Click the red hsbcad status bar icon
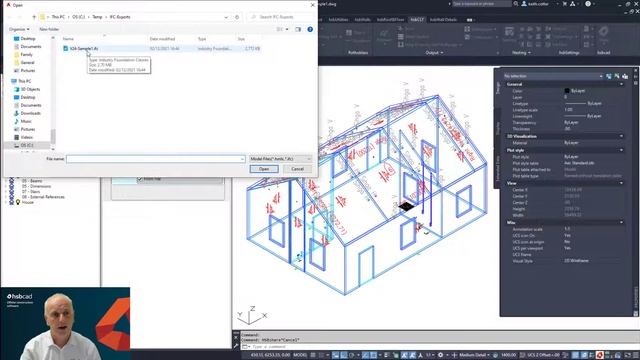Screen dimensions: 640x360 [x=600, y=355]
